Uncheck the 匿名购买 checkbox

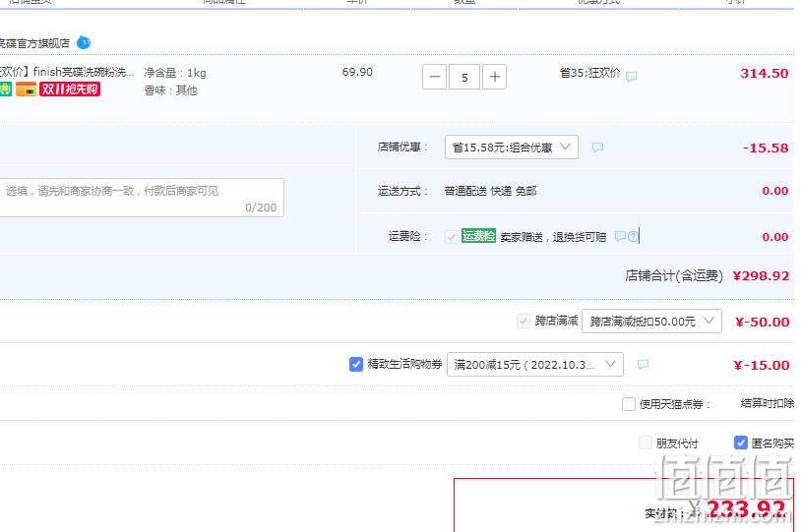pyautogui.click(x=741, y=443)
